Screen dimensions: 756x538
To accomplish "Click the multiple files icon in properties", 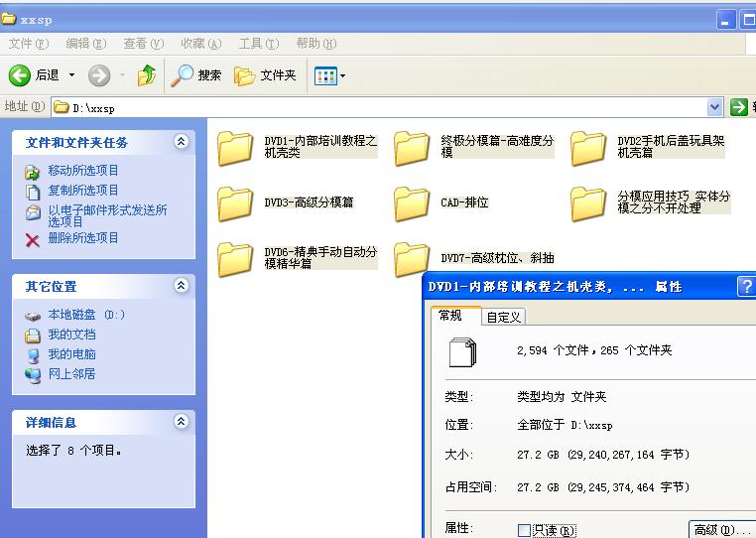I will click(x=462, y=352).
